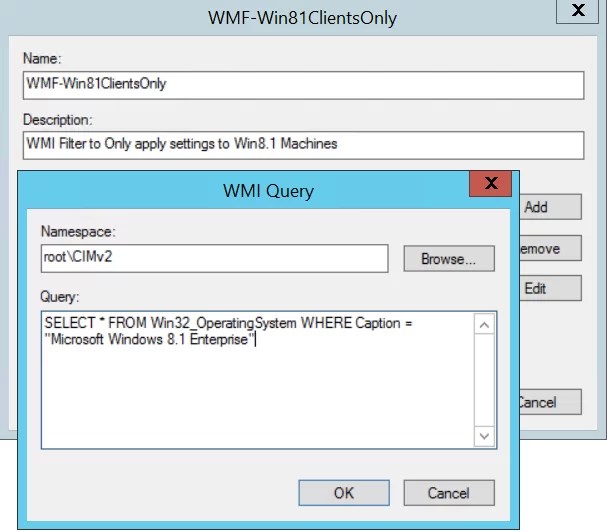Click the Edit button in filter window

(550, 288)
